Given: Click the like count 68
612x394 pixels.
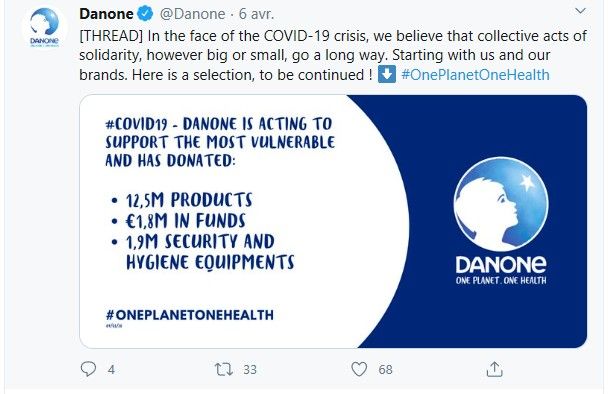Looking at the screenshot, I should click(385, 369).
